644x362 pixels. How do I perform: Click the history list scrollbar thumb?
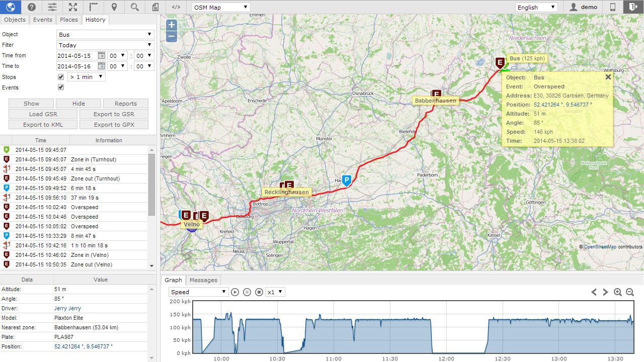click(x=152, y=185)
